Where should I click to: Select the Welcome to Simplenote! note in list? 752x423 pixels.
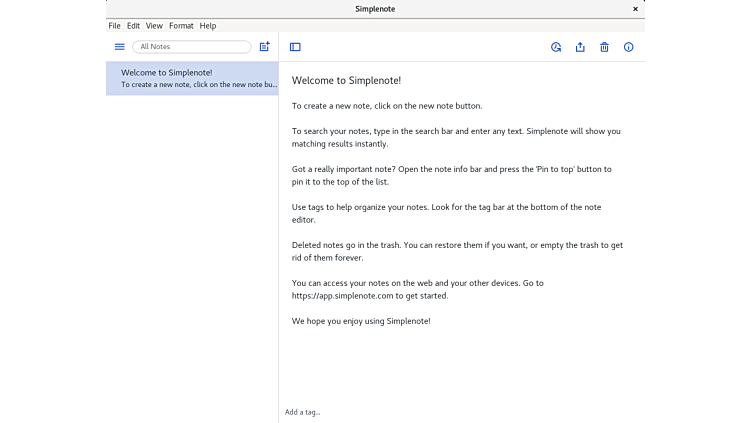click(192, 78)
